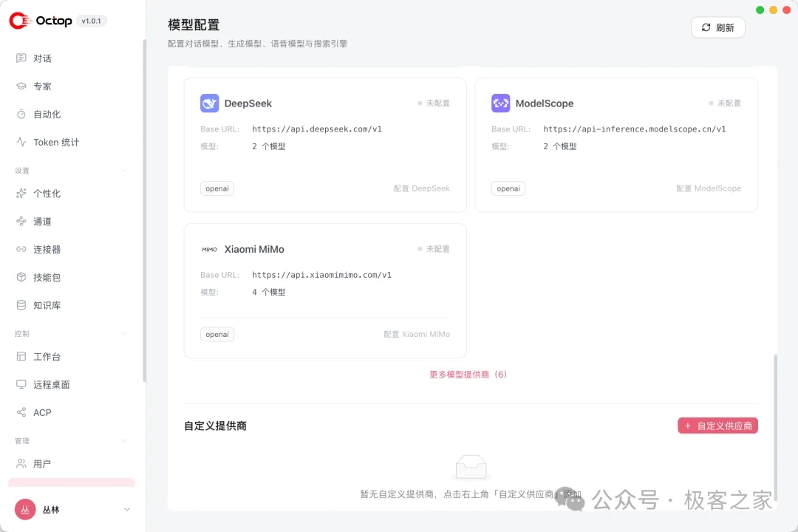Open the 对话 menu item
The width and height of the screenshot is (798, 532).
click(71, 58)
